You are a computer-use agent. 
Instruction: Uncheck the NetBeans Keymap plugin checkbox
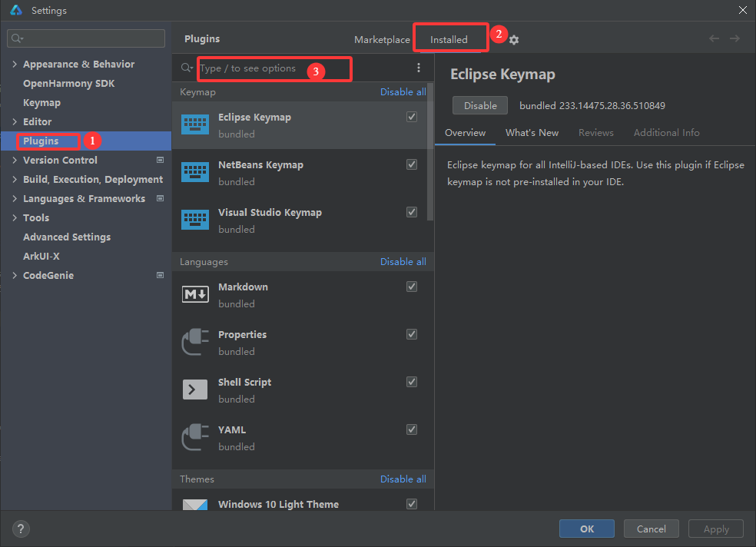tap(412, 164)
